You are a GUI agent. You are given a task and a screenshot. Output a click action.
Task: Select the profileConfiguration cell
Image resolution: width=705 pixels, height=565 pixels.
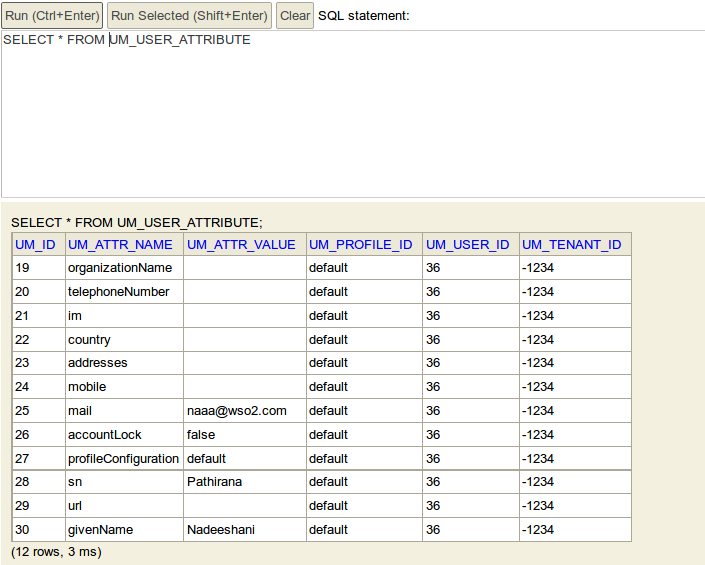coord(125,458)
